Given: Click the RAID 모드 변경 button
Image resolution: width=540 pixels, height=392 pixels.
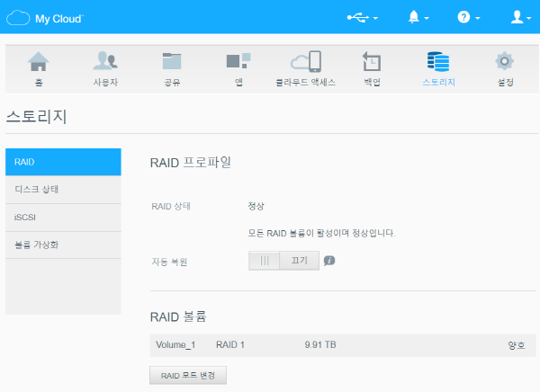Looking at the screenshot, I should pyautogui.click(x=188, y=375).
